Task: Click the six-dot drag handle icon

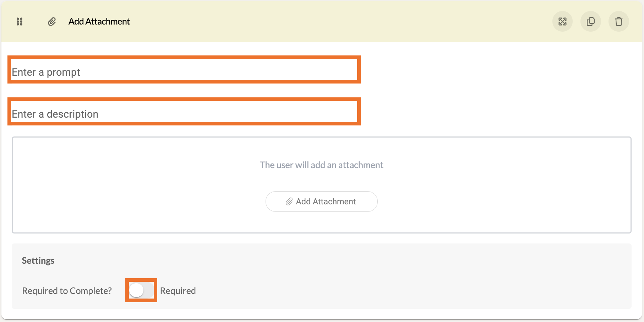Action: [x=20, y=22]
